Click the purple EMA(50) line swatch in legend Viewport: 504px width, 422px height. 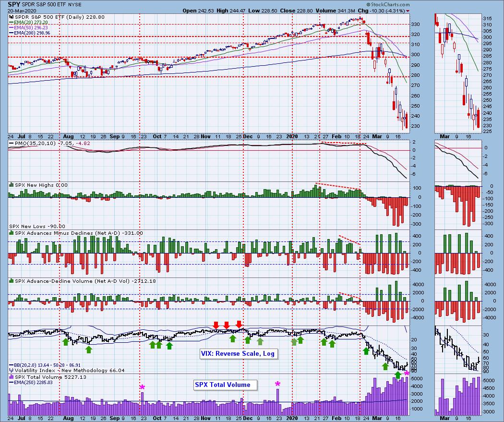coord(11,28)
